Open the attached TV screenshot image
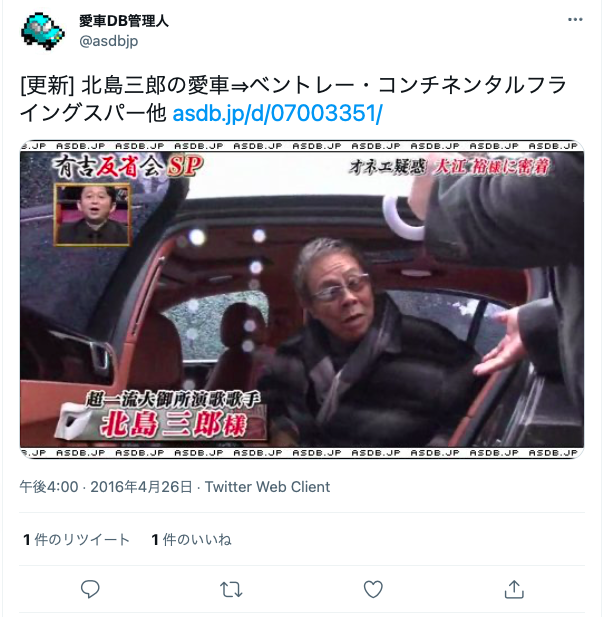The width and height of the screenshot is (607, 617). 302,299
